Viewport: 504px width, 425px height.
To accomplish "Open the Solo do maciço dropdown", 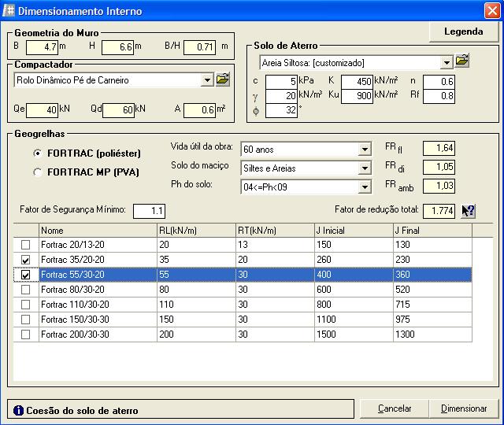I will point(365,168).
